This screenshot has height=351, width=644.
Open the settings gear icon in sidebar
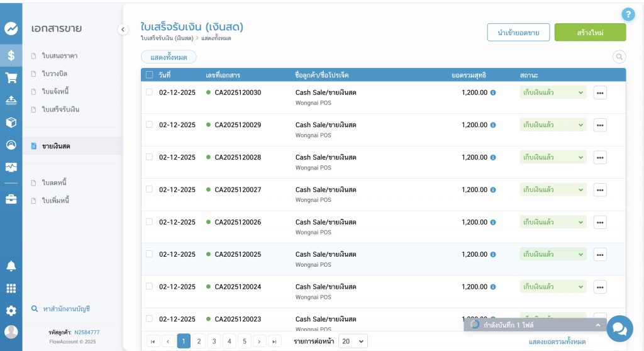[x=11, y=311]
